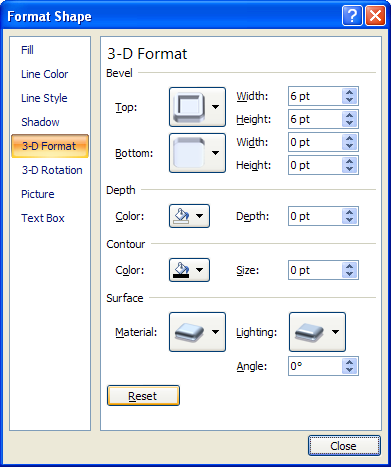Open the Depth color picker
The image size is (391, 467).
[189, 216]
